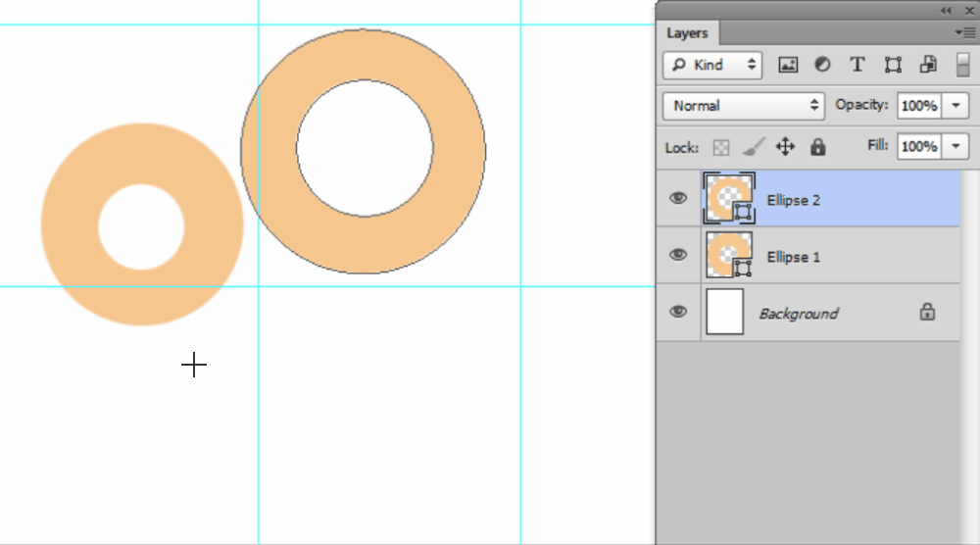Open the Normal blend mode dropdown
980x545 pixels.
click(744, 106)
